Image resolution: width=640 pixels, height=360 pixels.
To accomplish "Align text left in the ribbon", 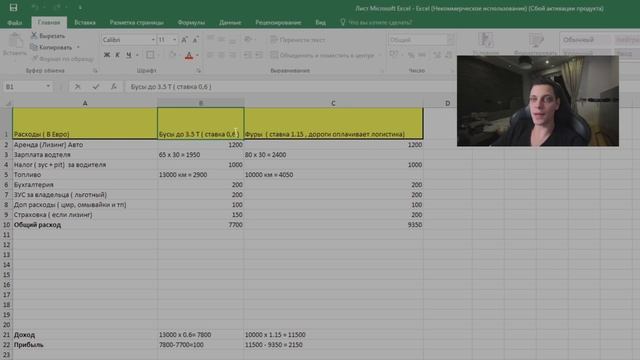I will [x=211, y=55].
